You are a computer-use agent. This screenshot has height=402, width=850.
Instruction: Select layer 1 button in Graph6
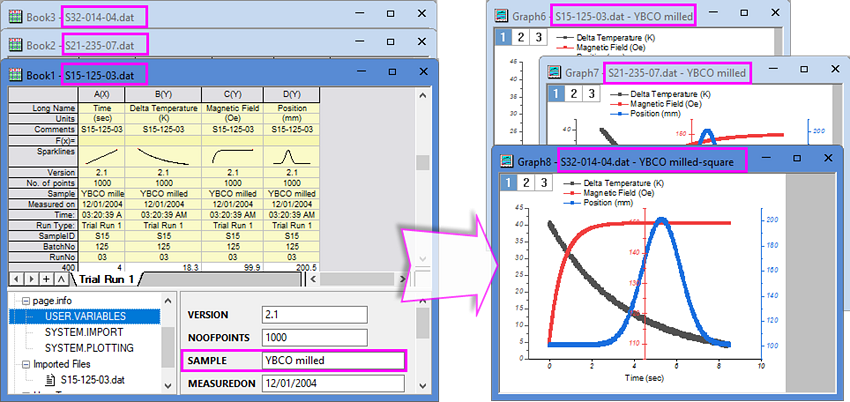503,36
